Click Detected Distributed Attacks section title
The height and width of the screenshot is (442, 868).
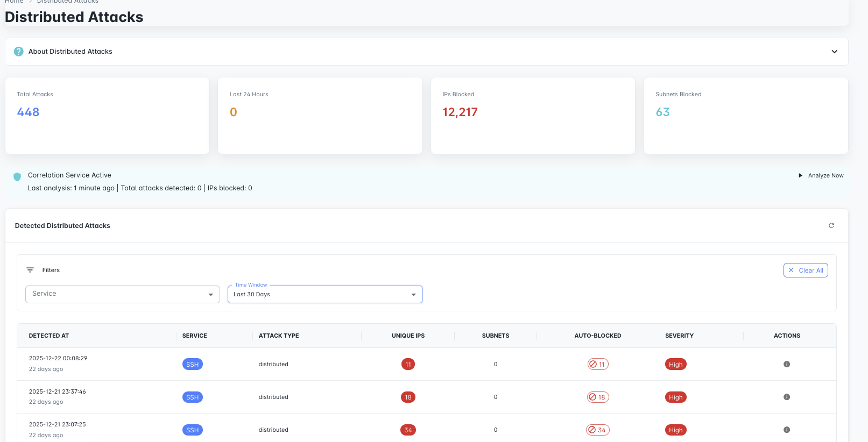[62, 226]
